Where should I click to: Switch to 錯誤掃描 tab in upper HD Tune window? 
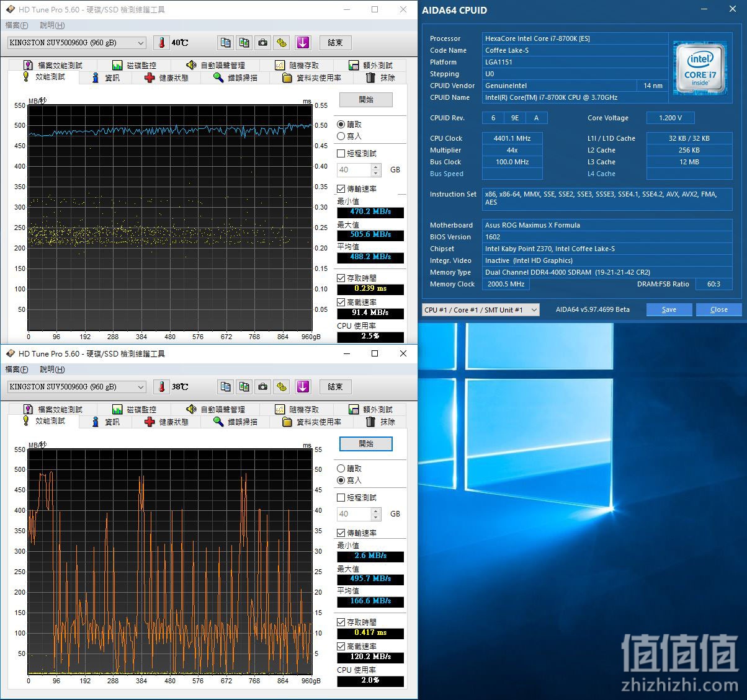tap(235, 78)
